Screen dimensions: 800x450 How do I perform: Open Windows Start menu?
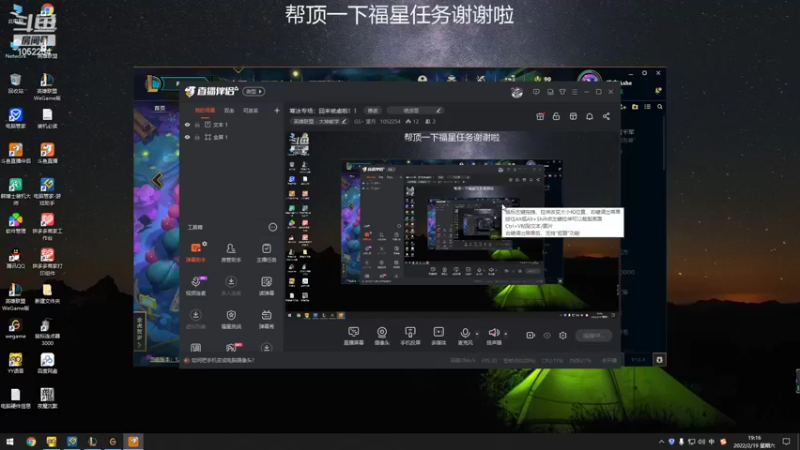coord(10,441)
